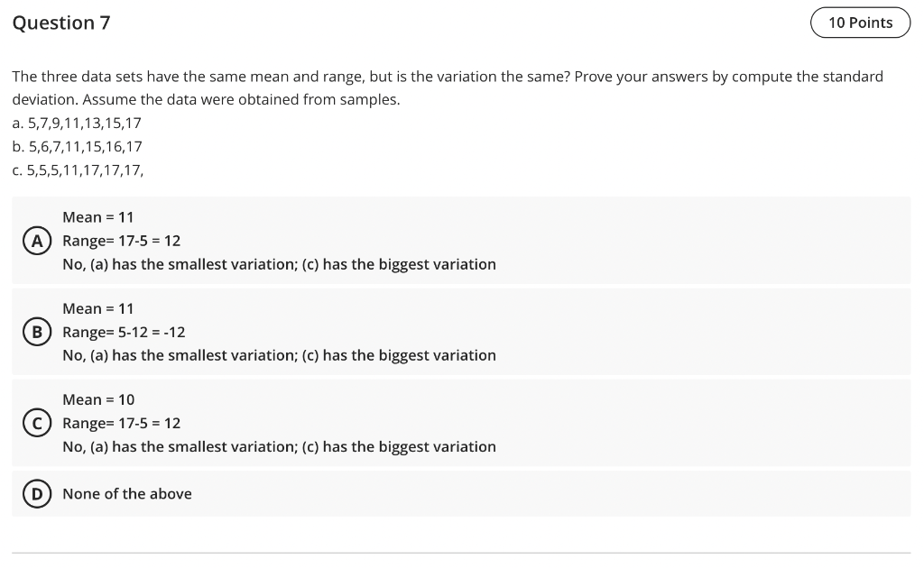The height and width of the screenshot is (568, 924).
Task: Select answer choice C radio circle
Action: point(37,423)
